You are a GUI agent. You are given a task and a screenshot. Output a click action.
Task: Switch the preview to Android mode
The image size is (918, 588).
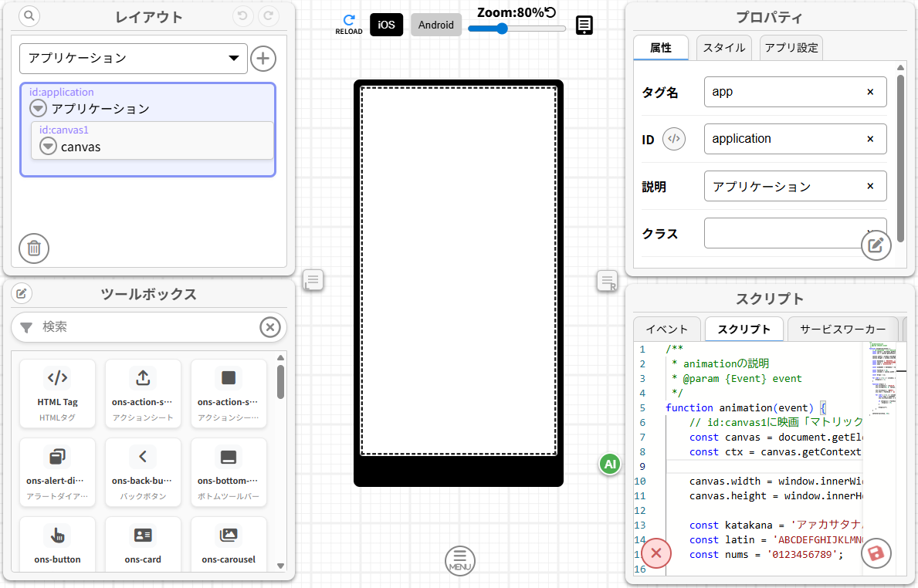pos(435,25)
